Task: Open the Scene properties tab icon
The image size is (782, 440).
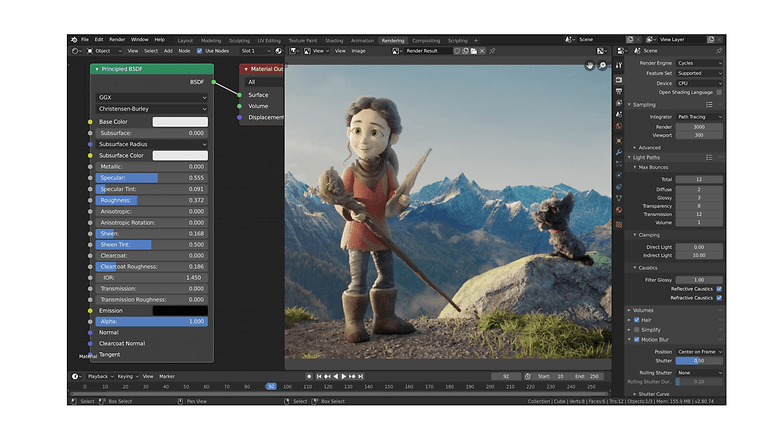Action: pyautogui.click(x=619, y=114)
